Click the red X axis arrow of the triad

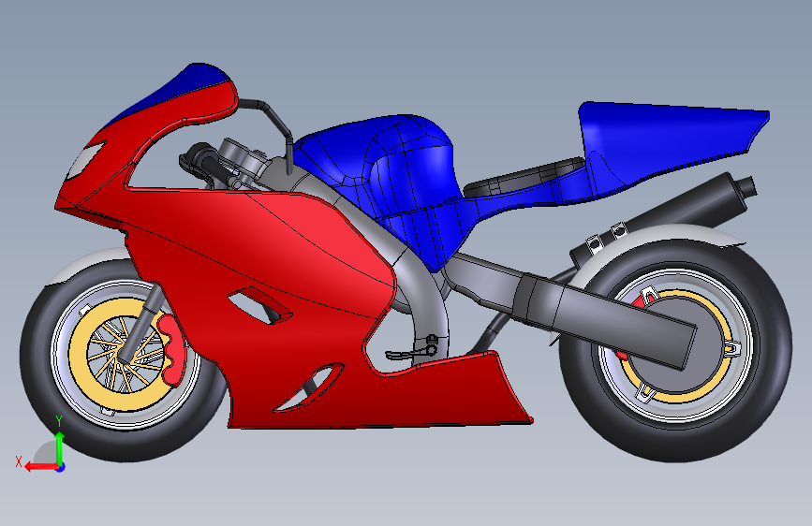pyautogui.click(x=40, y=466)
